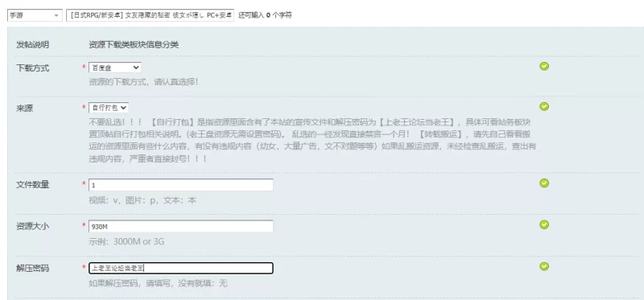Click the green checkmark beside 解压密码
This screenshot has width=644, height=300.
coord(544,266)
